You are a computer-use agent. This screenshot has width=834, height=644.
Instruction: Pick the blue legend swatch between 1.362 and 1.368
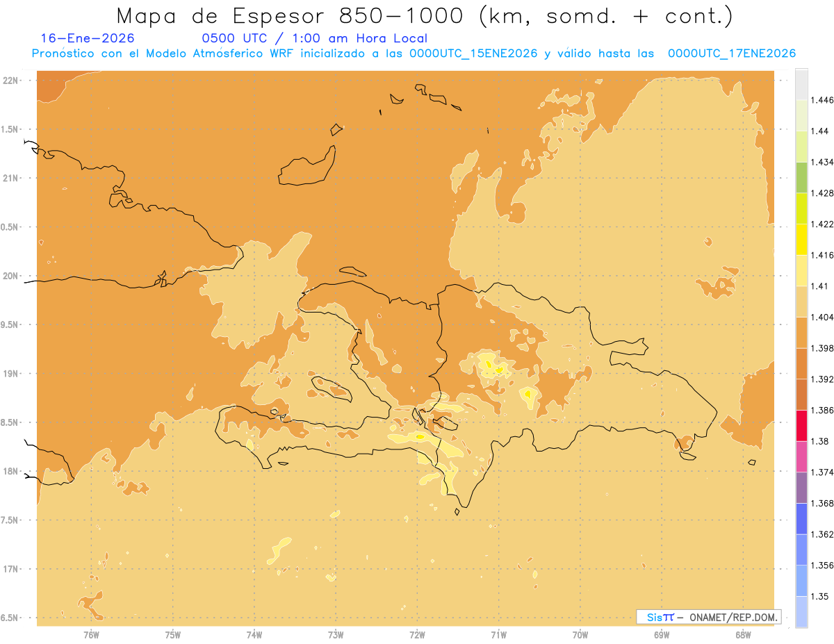coord(801,519)
